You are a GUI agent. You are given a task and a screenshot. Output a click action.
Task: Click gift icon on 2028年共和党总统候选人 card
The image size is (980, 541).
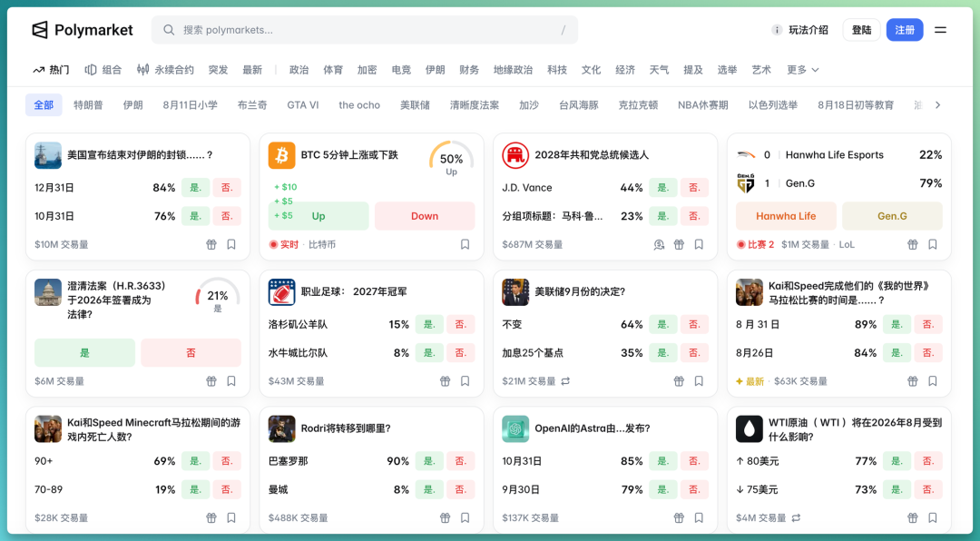(679, 244)
